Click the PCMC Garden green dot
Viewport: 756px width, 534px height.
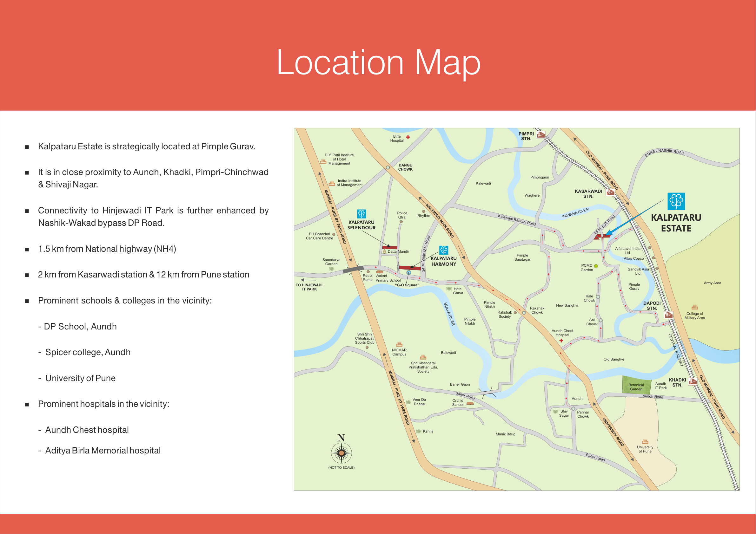pyautogui.click(x=596, y=266)
